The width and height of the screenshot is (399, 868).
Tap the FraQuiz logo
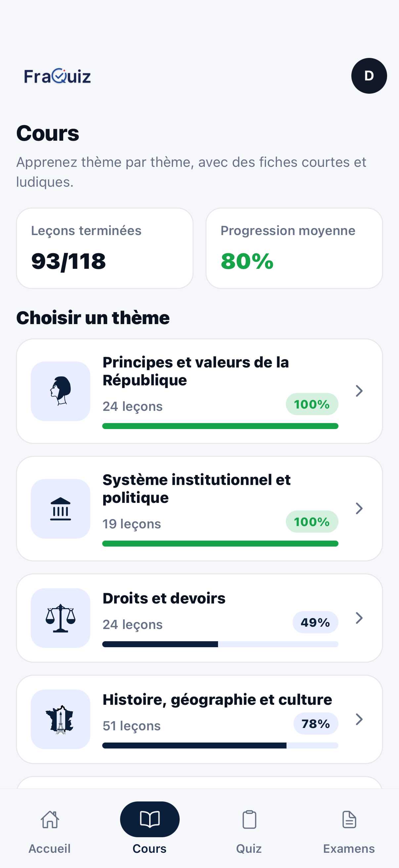tap(58, 76)
